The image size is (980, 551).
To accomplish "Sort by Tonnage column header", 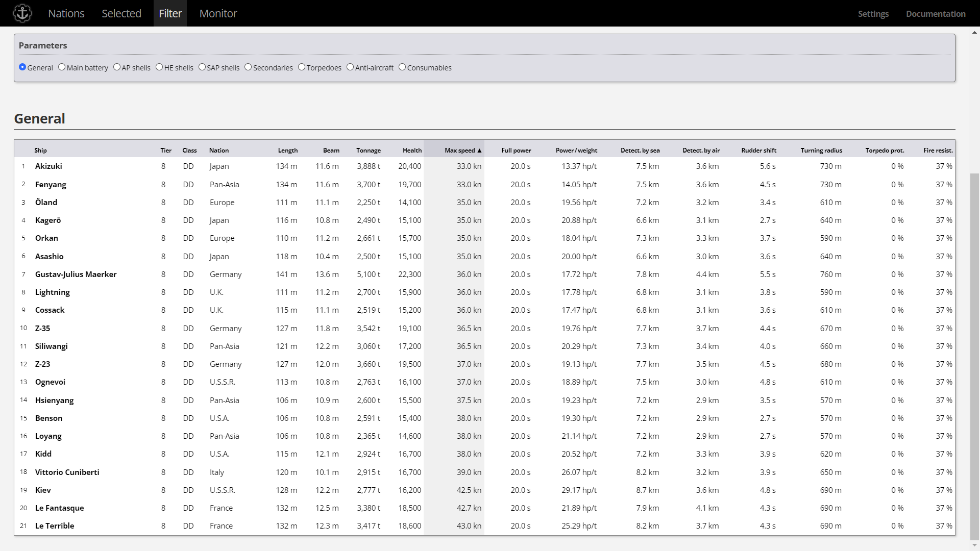I will pyautogui.click(x=369, y=150).
